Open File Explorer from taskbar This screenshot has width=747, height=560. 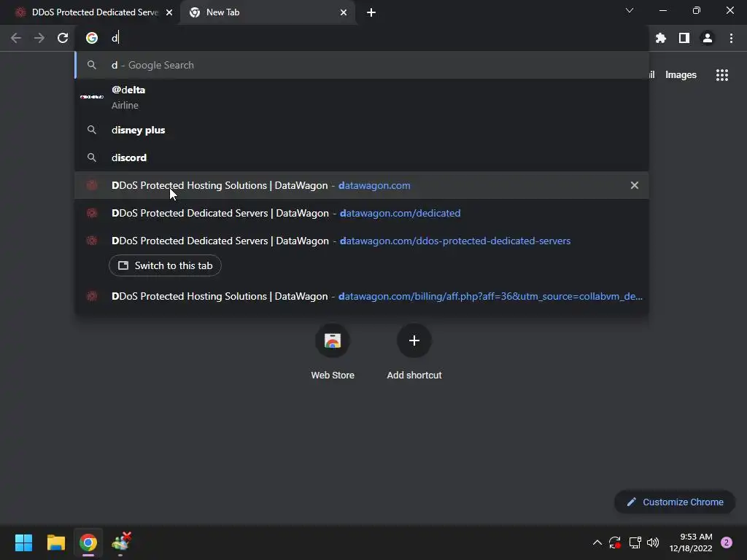55,542
